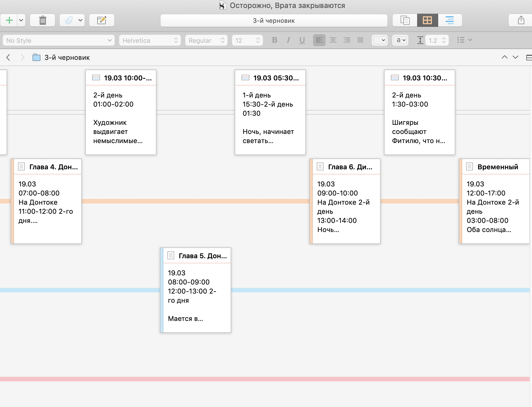The width and height of the screenshot is (532, 407).
Task: Open the Helvetica font dropdown
Action: tap(150, 40)
